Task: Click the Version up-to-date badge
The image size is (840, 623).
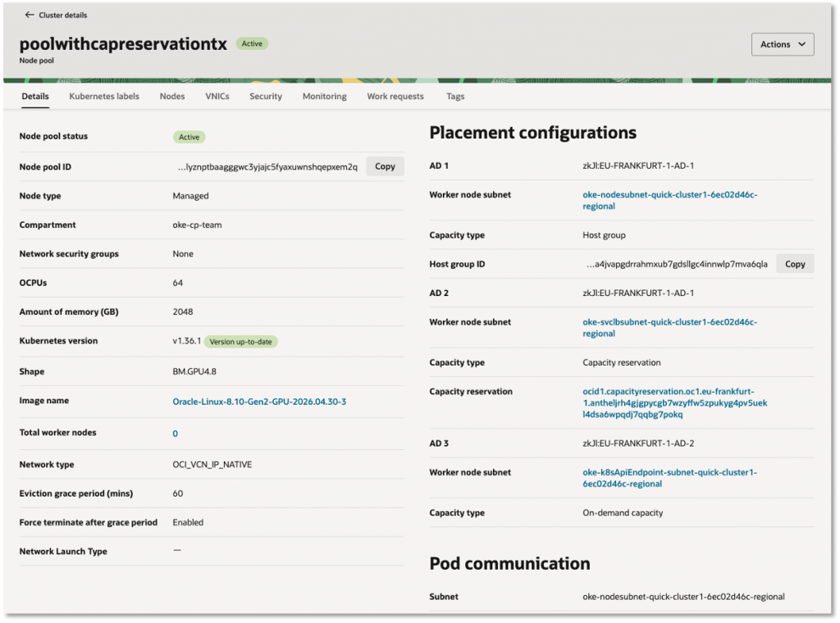Action: point(240,342)
